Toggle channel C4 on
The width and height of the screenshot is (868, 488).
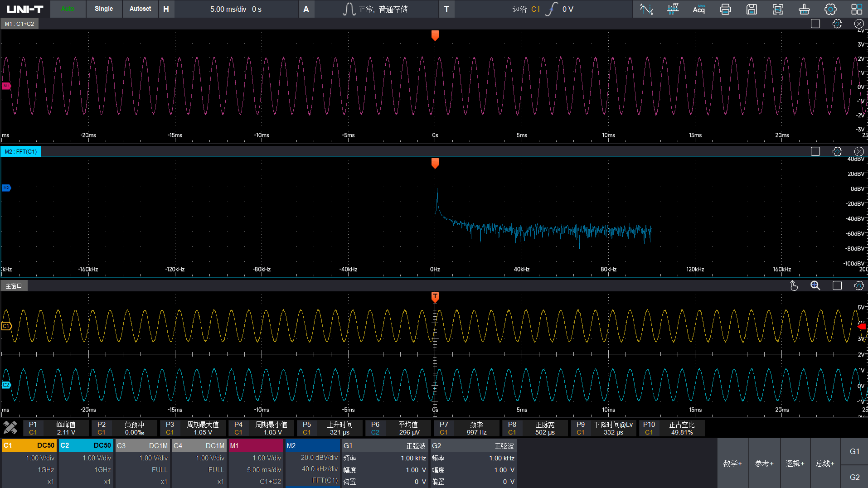[200, 445]
